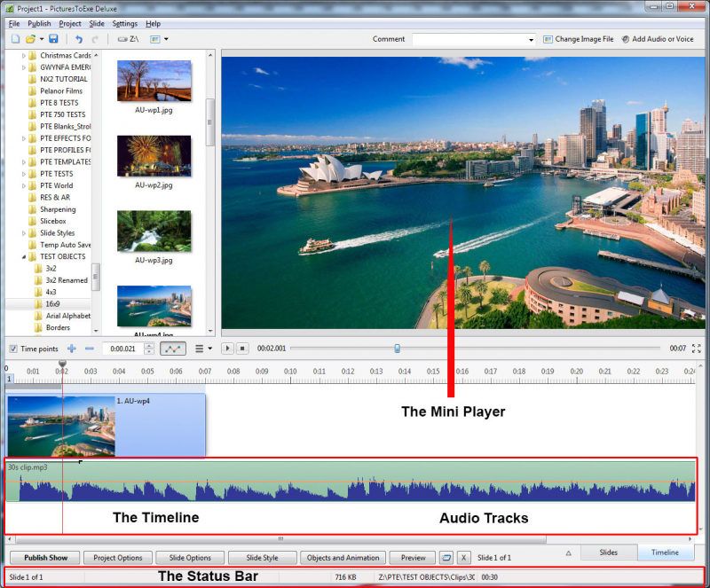The width and height of the screenshot is (710, 588).
Task: Click the 30s clip.mp3 audio track
Action: pos(351,482)
